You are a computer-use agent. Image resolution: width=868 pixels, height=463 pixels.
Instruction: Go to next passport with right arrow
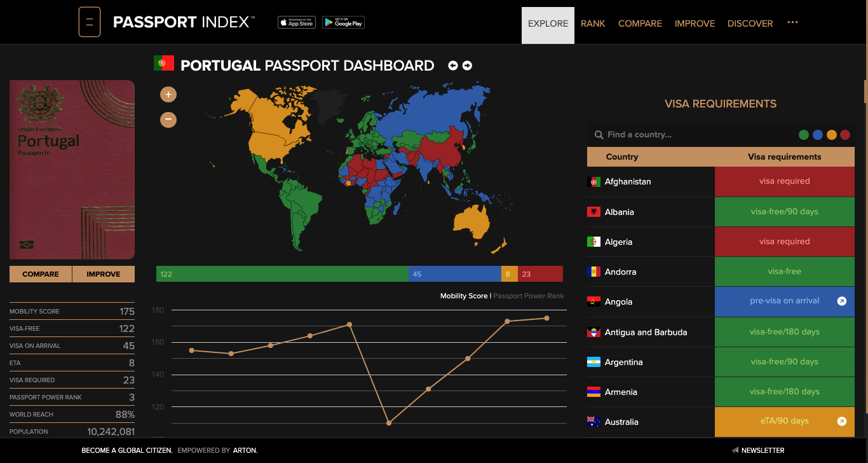tap(467, 66)
